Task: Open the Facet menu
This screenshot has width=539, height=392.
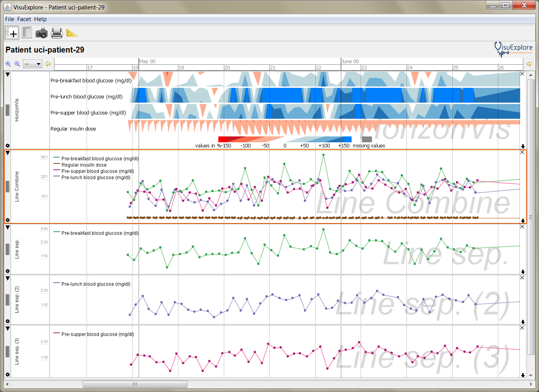Action: [24, 19]
